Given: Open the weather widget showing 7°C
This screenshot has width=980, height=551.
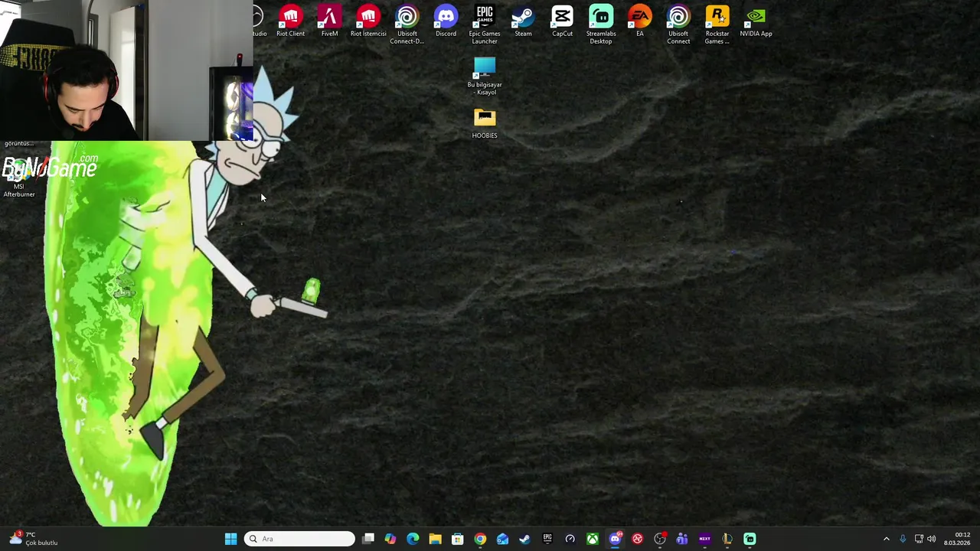Looking at the screenshot, I should pyautogui.click(x=34, y=539).
